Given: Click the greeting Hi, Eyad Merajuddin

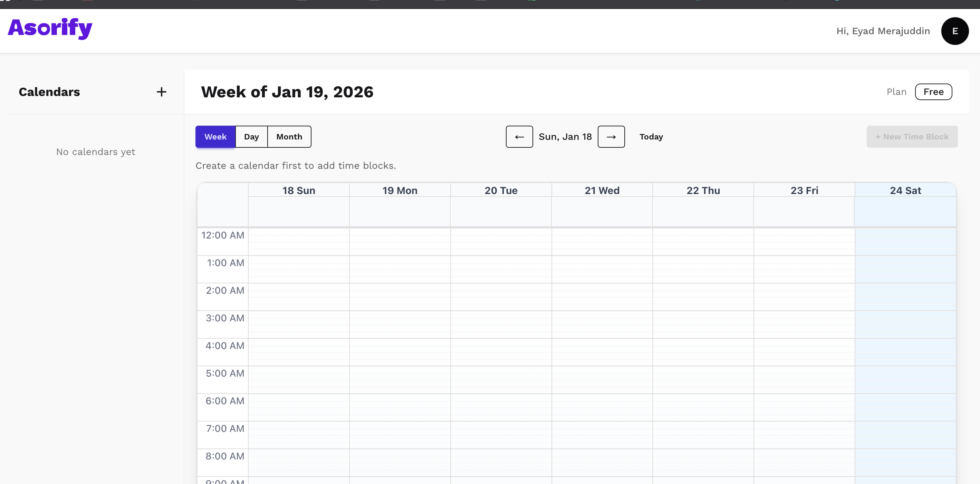Looking at the screenshot, I should click(883, 31).
